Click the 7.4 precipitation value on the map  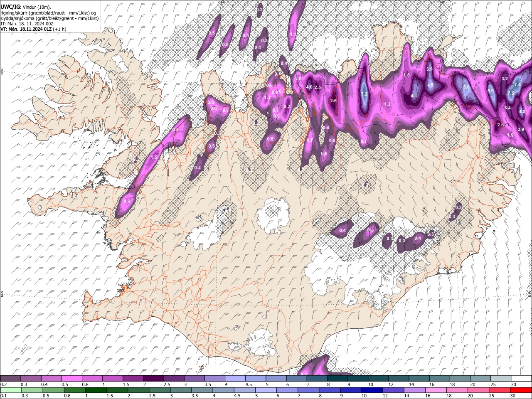(x=517, y=84)
